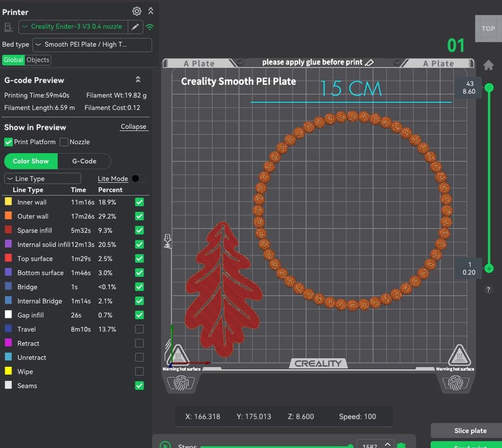Hide Inner wall lines checkbox
Viewport: 502px width, 448px height.
pyautogui.click(x=139, y=202)
